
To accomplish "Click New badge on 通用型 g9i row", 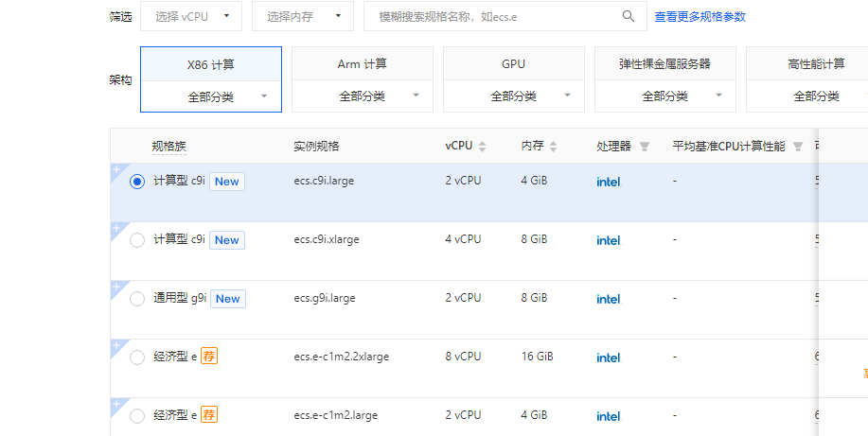I will (x=227, y=298).
